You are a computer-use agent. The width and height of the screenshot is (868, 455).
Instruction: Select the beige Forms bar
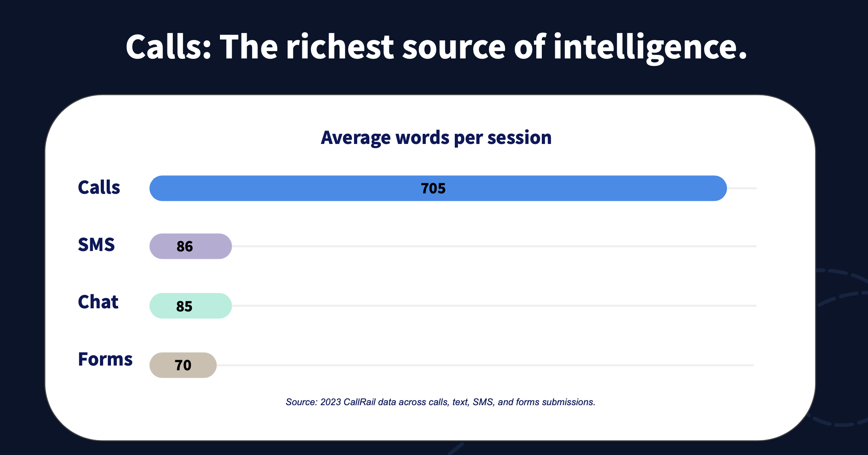[183, 365]
